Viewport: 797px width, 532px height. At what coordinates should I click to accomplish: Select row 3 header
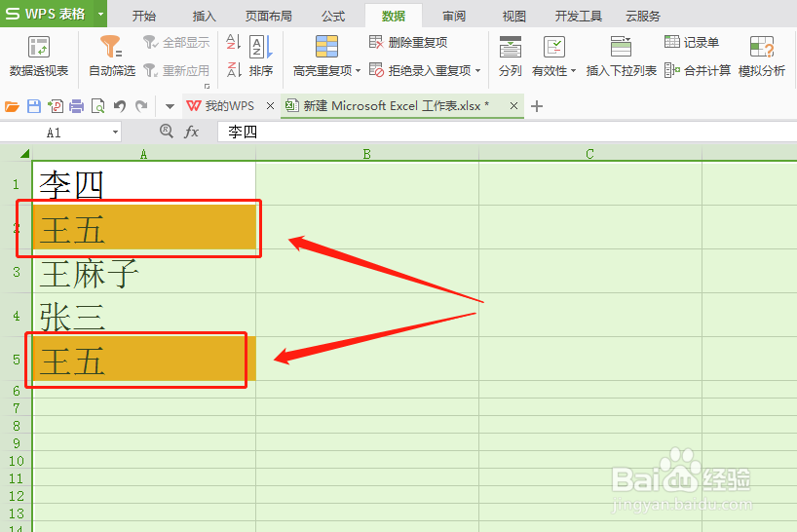[17, 271]
